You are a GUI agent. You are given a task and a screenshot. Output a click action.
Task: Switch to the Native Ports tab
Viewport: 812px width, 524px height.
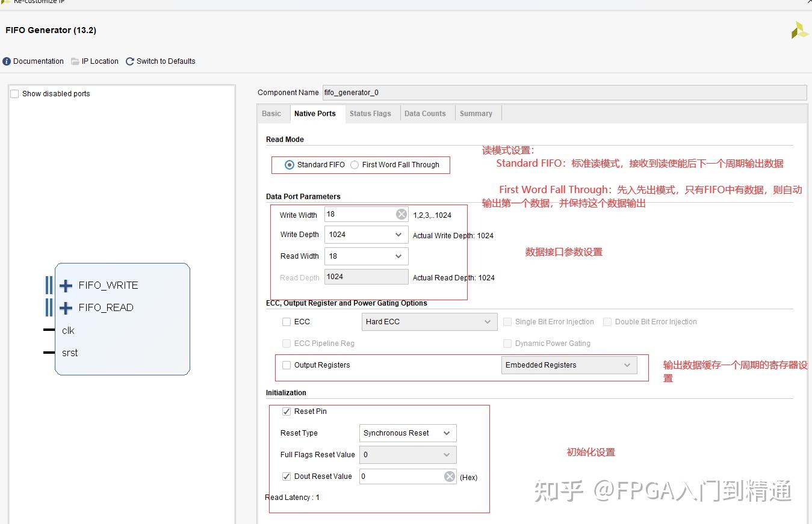click(315, 114)
